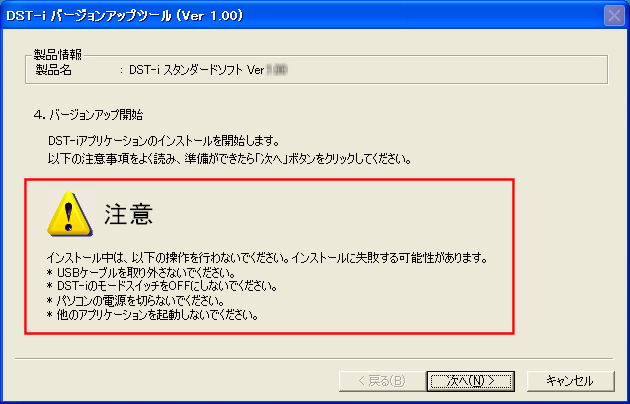Click the 製品名 field label
Image resolution: width=630 pixels, height=404 pixels.
54,70
